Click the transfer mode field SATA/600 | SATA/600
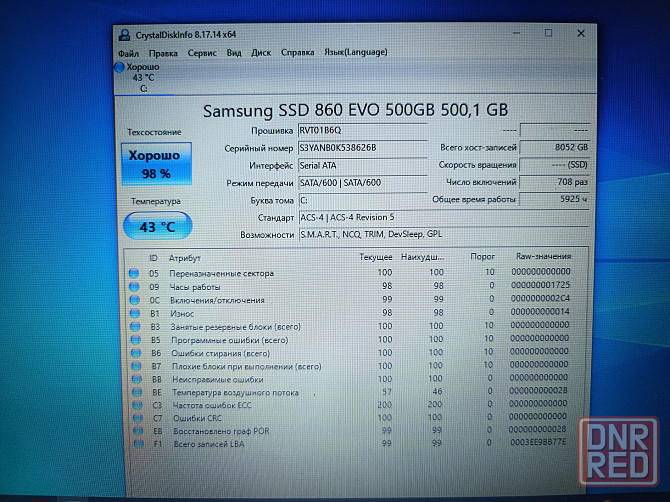The width and height of the screenshot is (670, 502). 362,183
